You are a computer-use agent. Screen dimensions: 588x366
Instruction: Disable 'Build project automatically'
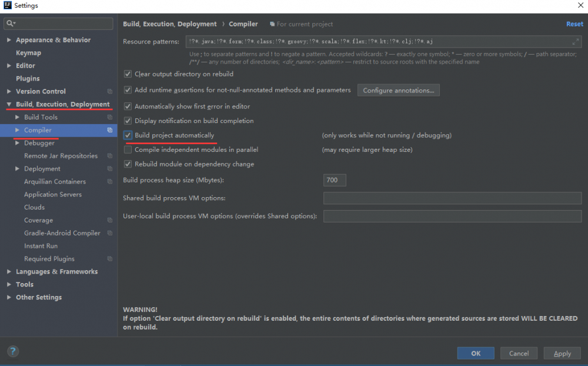pyautogui.click(x=128, y=135)
